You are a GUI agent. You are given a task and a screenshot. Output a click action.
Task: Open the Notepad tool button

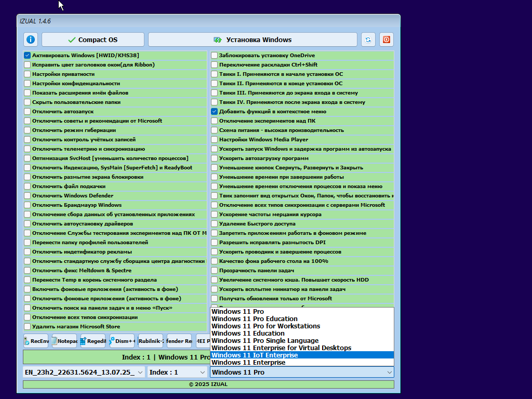(x=64, y=341)
